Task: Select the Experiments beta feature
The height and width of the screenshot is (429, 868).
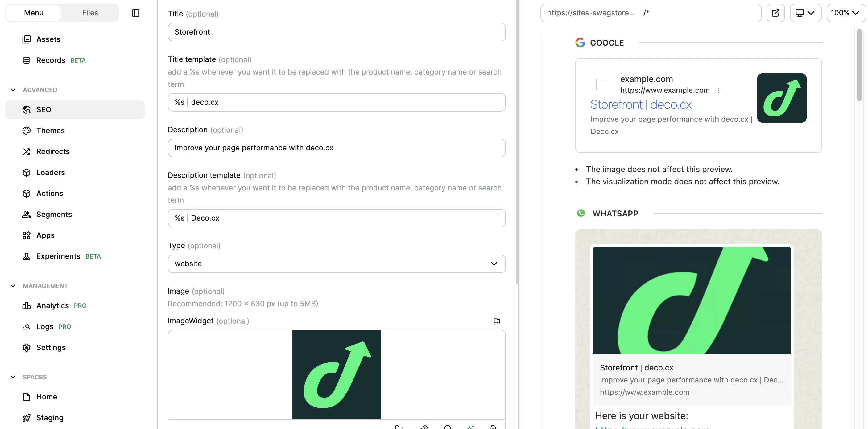Action: click(x=59, y=256)
